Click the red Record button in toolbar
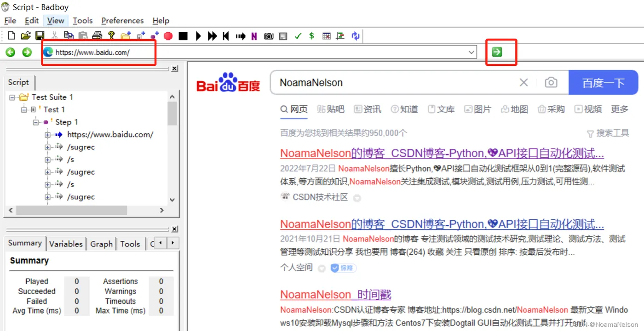The image size is (644, 331). (x=168, y=36)
